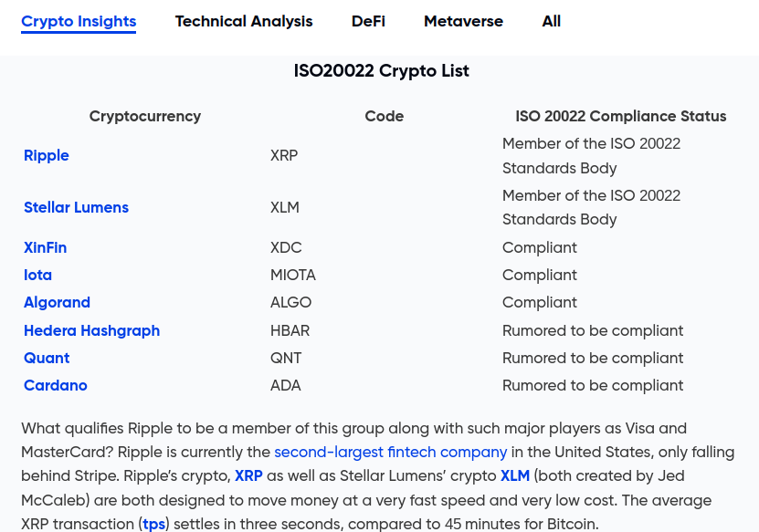The image size is (759, 532).
Task: Show the All category tab
Action: coord(552,21)
